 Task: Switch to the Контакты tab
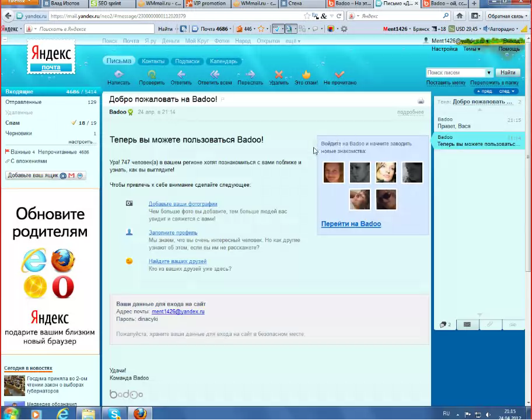pyautogui.click(x=153, y=61)
